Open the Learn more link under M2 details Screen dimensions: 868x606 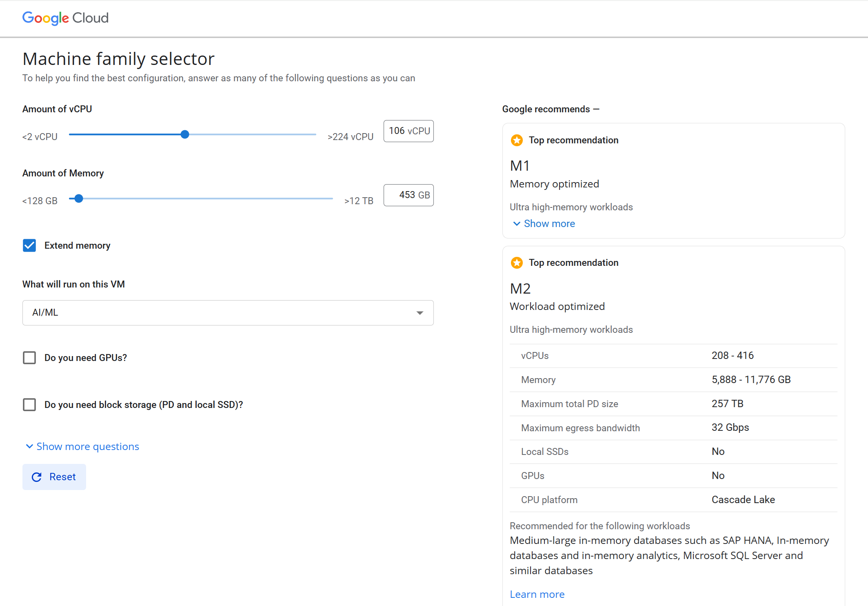537,594
